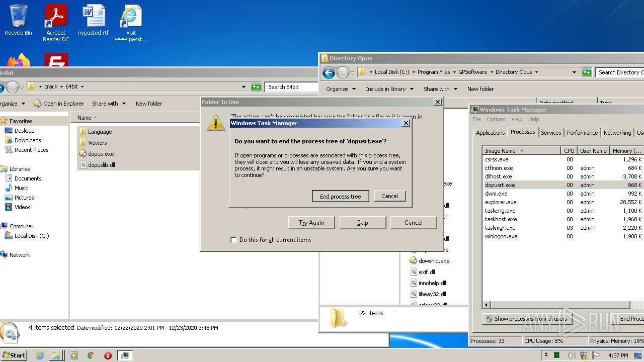Screen dimensions: 644x362
Task: Click media player taskbar icon
Action: coord(74,355)
